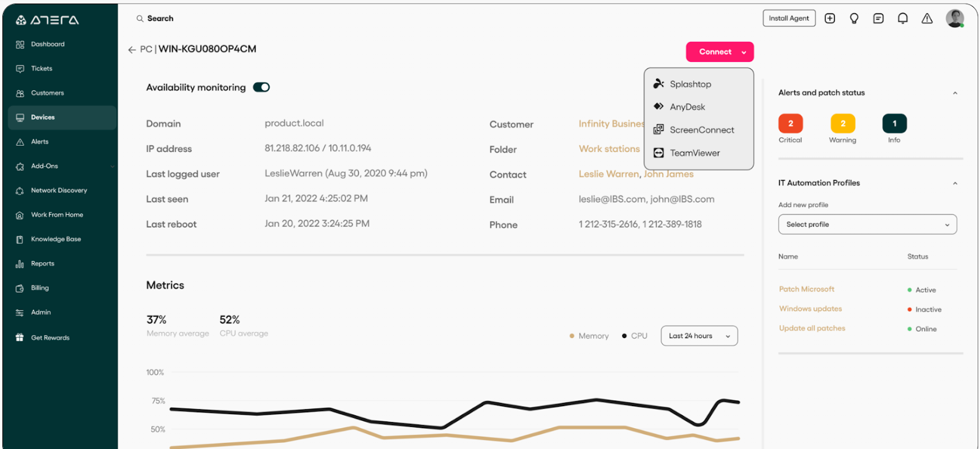Screen dimensions: 980x449
Task: Click the Install Agent button
Action: click(x=788, y=18)
